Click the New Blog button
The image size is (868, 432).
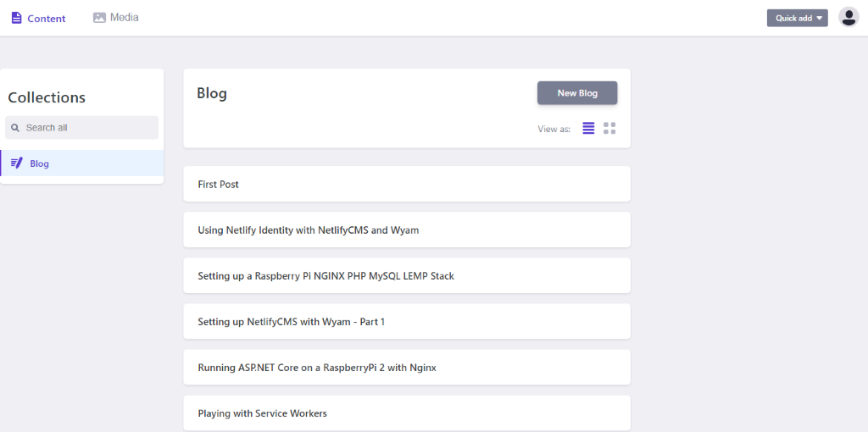[577, 93]
